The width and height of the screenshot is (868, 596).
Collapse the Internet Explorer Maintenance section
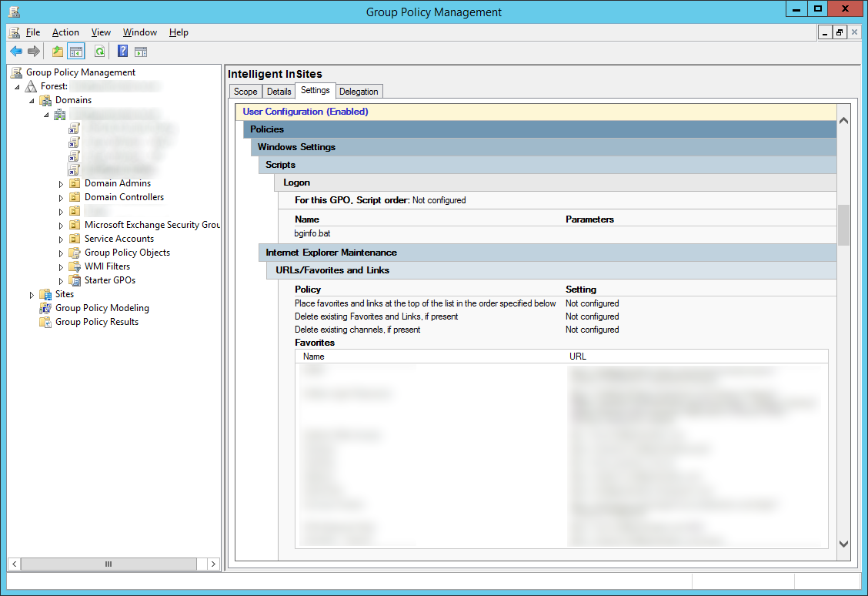tap(547, 253)
